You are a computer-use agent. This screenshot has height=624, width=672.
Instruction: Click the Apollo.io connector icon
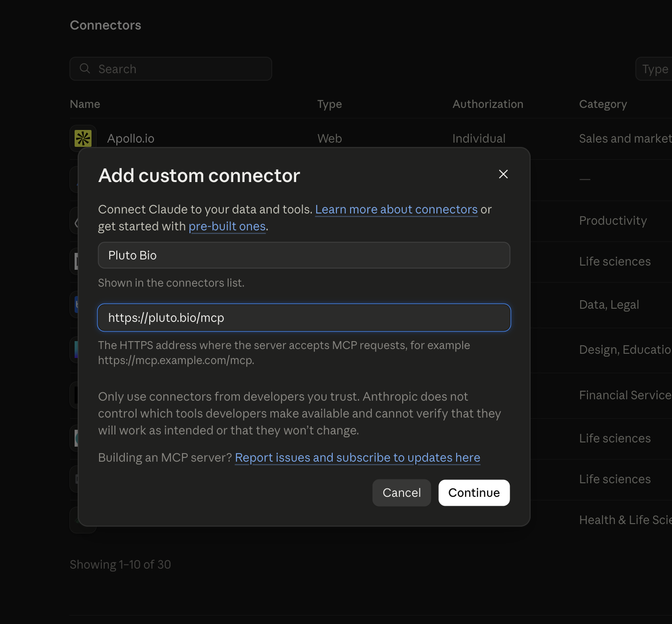pos(83,138)
